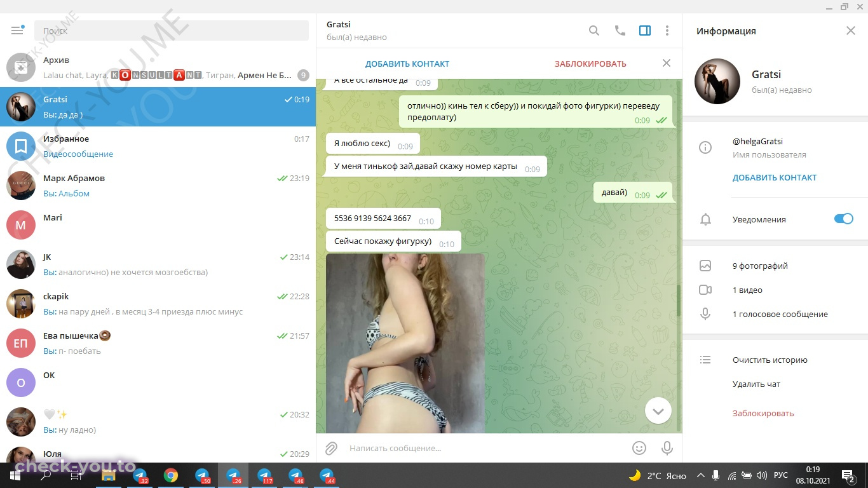Select Очистить историю
The image size is (868, 488).
click(770, 360)
